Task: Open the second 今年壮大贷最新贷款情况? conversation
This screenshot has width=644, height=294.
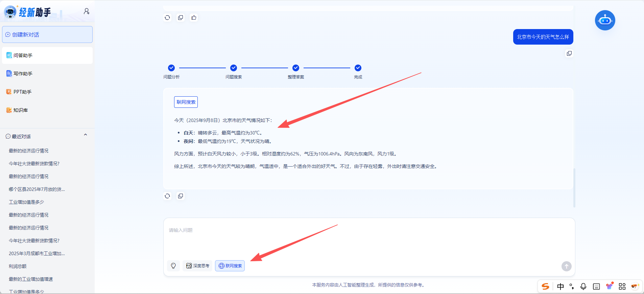Action: pyautogui.click(x=34, y=241)
